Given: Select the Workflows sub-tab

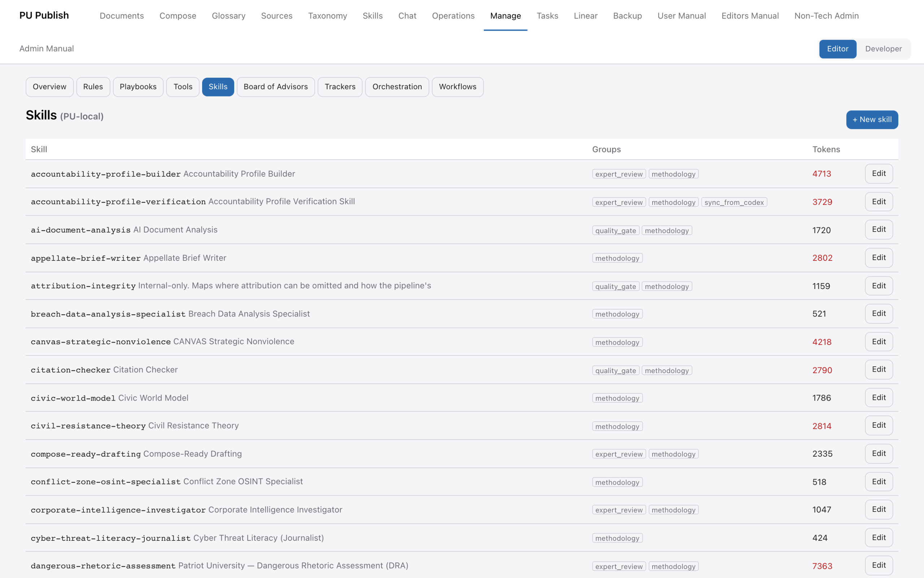Looking at the screenshot, I should pos(457,87).
